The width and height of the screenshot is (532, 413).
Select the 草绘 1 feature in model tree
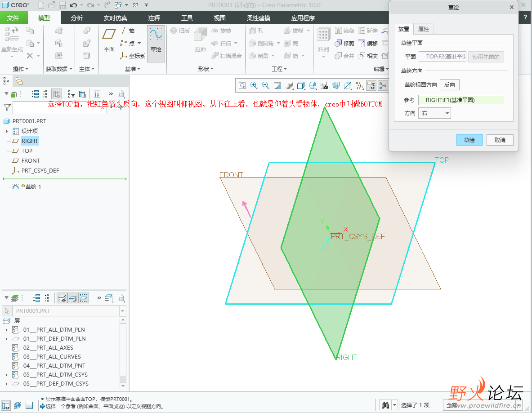(33, 187)
